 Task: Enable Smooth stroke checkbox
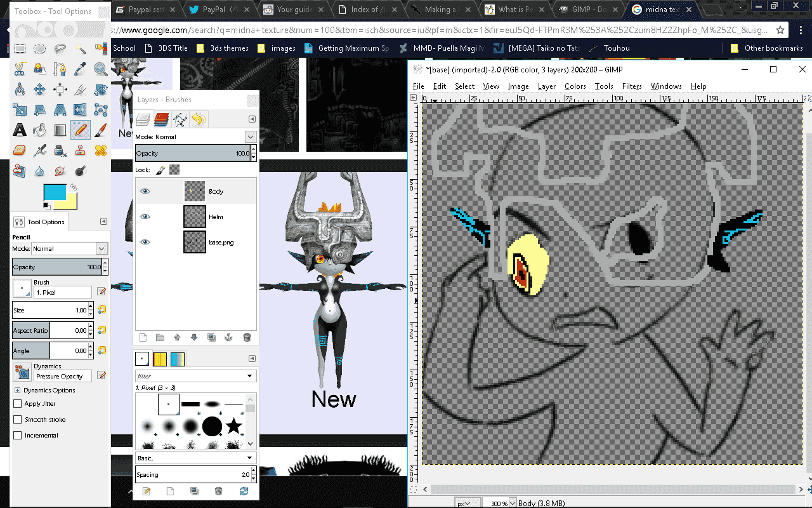pyautogui.click(x=18, y=420)
